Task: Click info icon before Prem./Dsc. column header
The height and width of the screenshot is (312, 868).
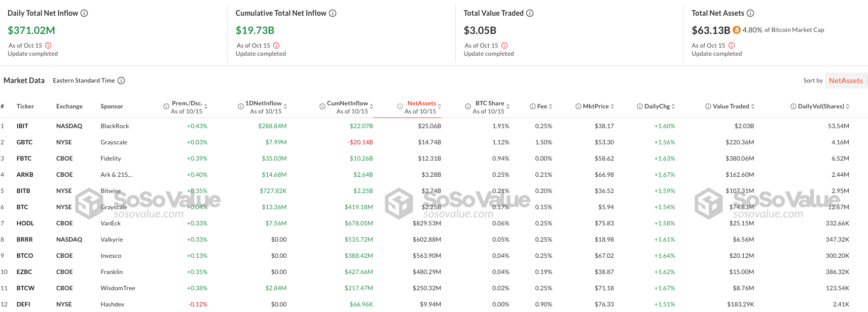Action: (x=166, y=106)
